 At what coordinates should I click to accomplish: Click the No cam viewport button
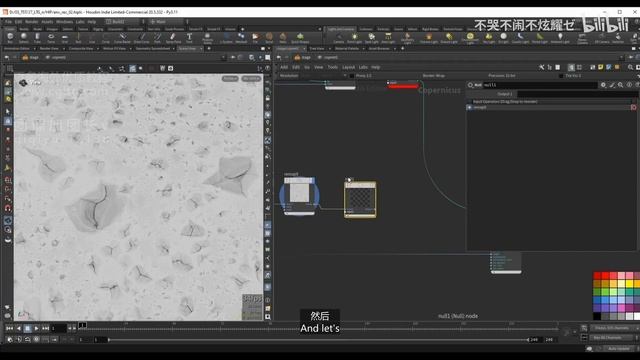point(251,78)
